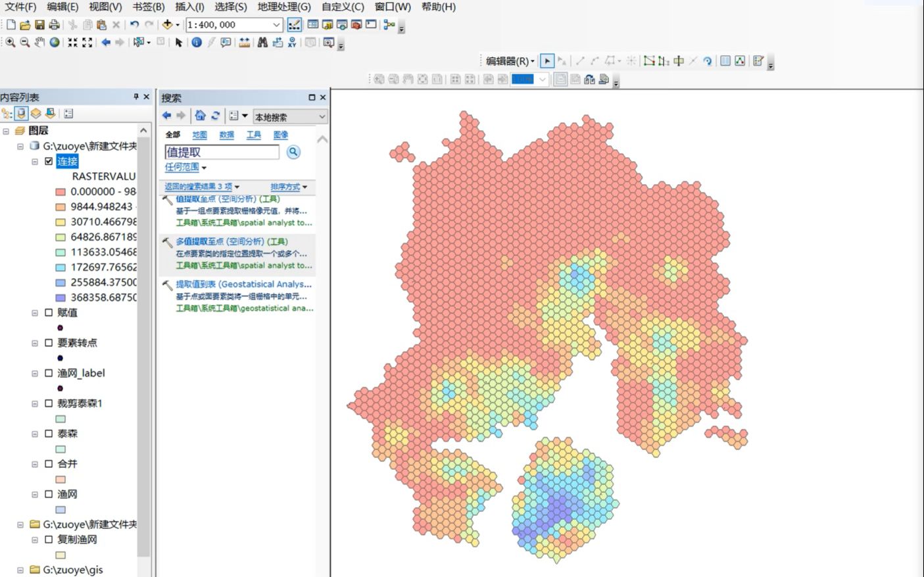Screen dimensions: 924x577
Task: Open the Go To XY tool
Action: 293,42
